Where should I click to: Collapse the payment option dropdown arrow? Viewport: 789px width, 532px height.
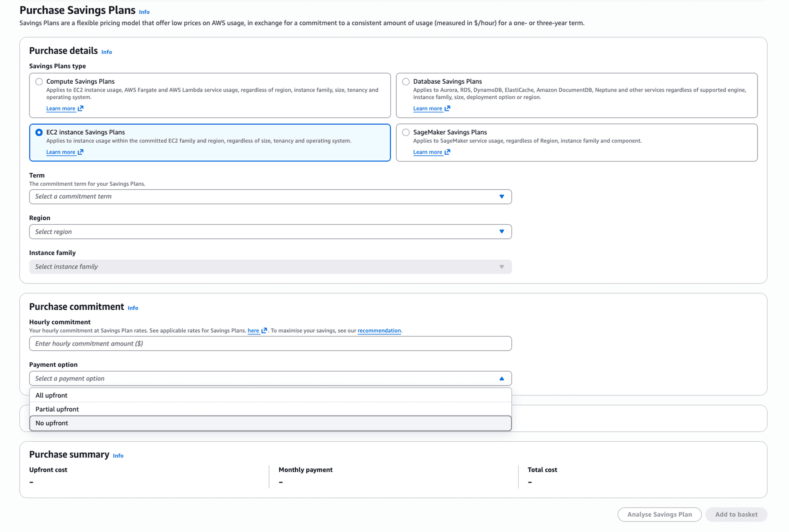[501, 378]
